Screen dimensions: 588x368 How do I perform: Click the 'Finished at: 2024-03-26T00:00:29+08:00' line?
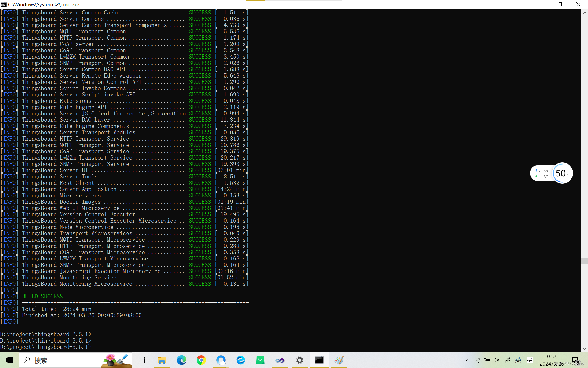coord(82,315)
